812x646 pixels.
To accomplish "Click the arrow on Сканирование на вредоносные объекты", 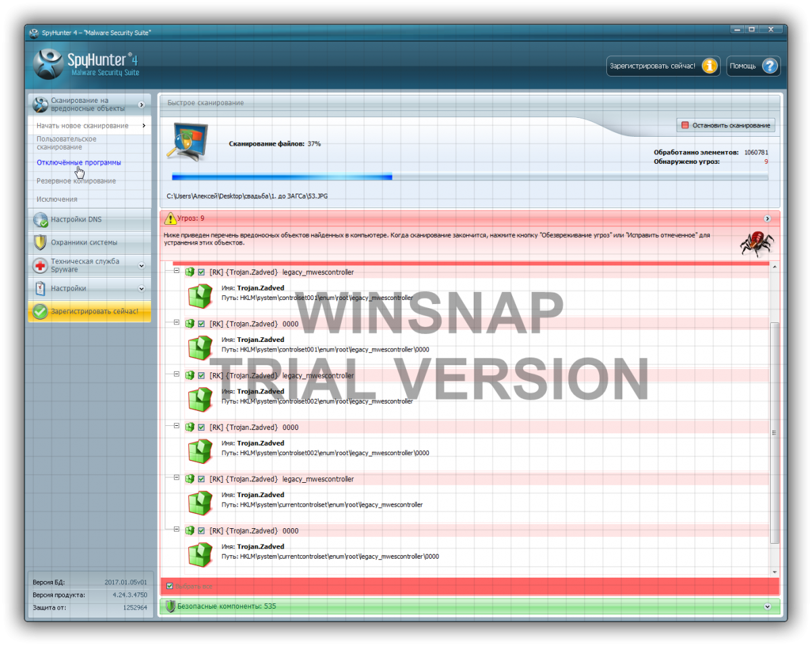I will point(141,105).
